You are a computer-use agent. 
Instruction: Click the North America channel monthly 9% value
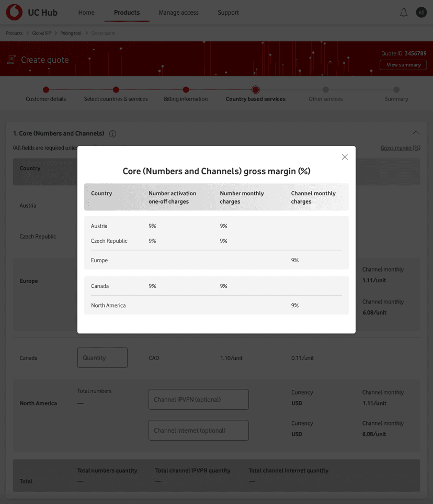295,305
